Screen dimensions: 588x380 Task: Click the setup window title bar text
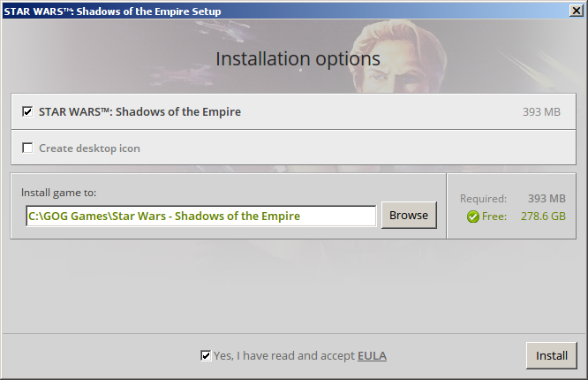coord(112,11)
